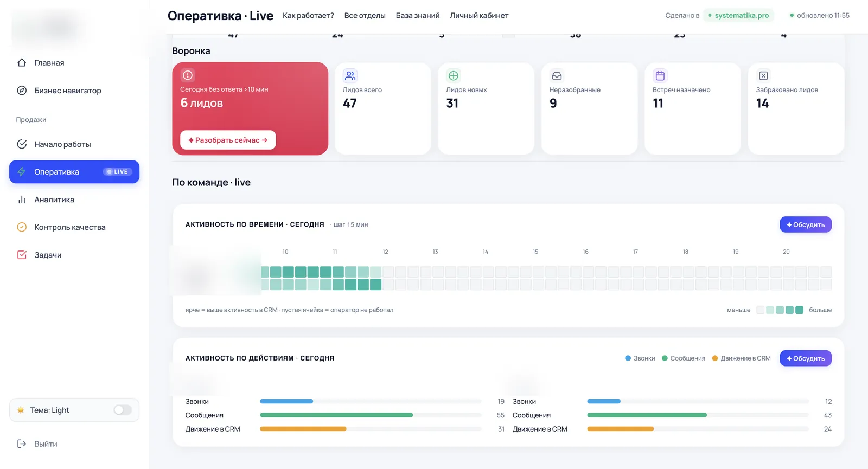Open the Как работает? link
The image size is (868, 469).
[308, 15]
